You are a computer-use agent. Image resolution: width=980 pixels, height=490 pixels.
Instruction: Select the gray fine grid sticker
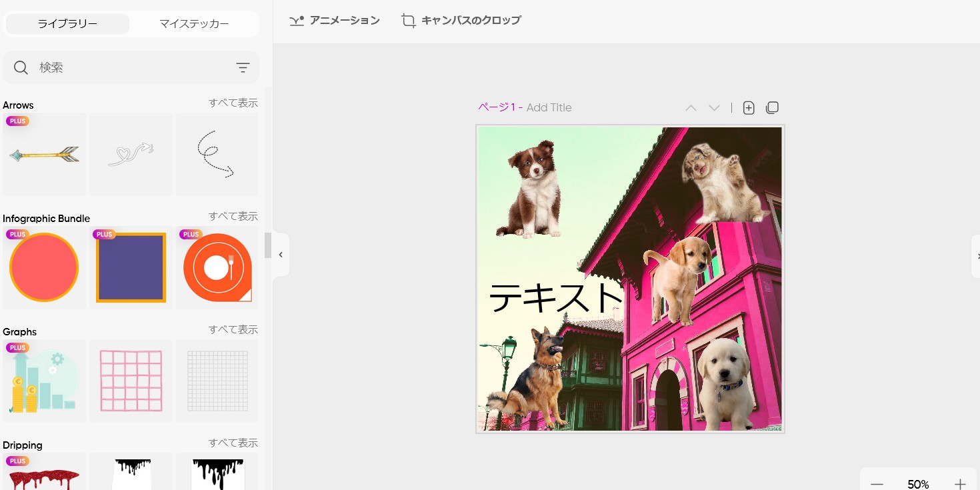(217, 381)
